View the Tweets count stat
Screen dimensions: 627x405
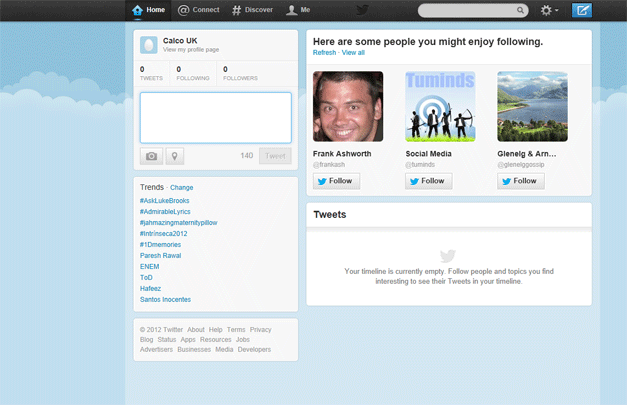click(x=151, y=74)
